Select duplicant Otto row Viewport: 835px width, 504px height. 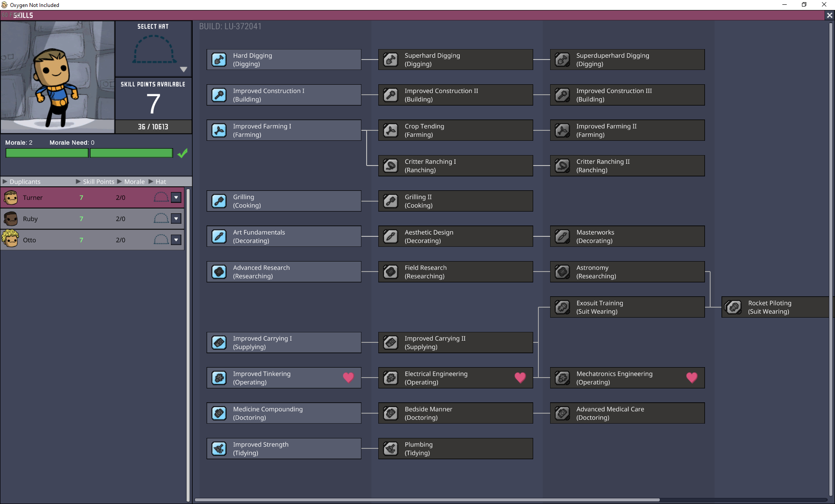[x=92, y=240]
